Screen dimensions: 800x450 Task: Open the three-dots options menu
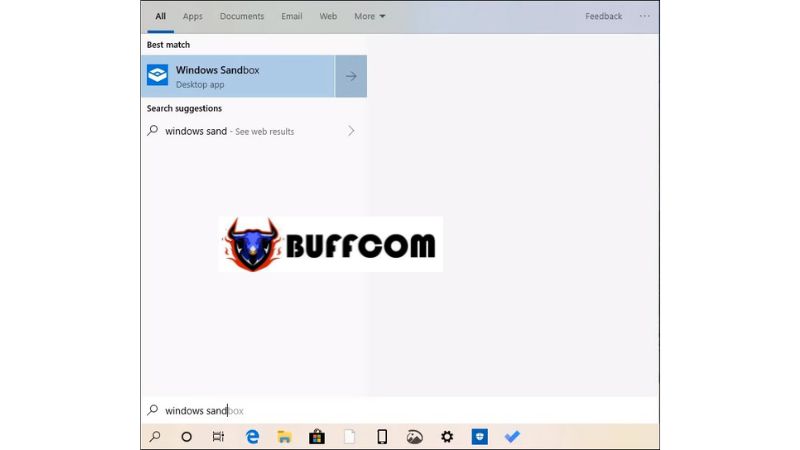pos(644,16)
